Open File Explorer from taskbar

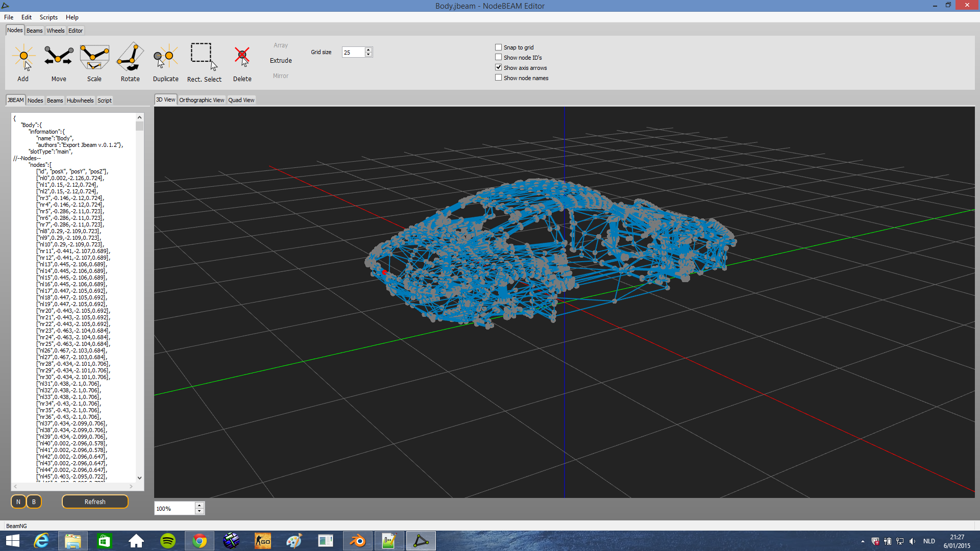point(72,541)
